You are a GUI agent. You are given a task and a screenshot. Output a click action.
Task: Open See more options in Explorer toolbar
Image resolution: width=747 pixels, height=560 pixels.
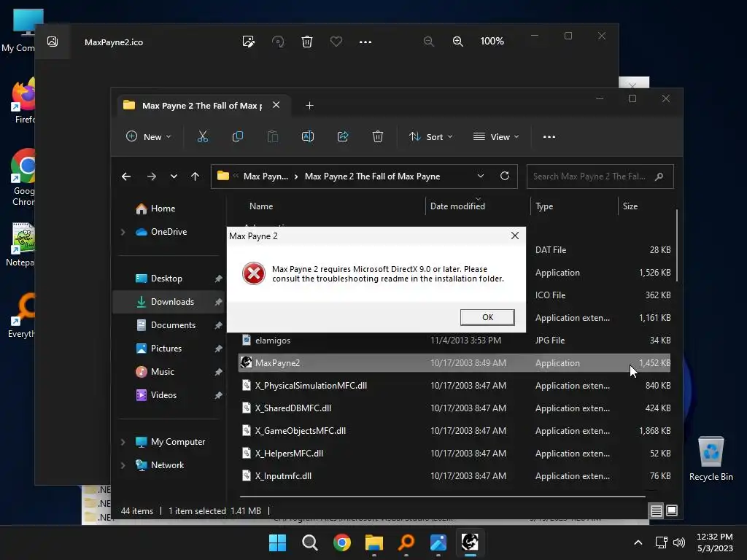coord(549,136)
